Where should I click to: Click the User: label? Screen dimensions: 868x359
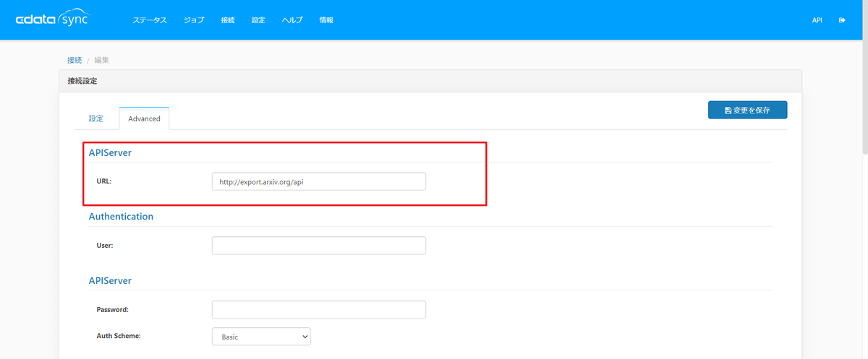coord(105,245)
